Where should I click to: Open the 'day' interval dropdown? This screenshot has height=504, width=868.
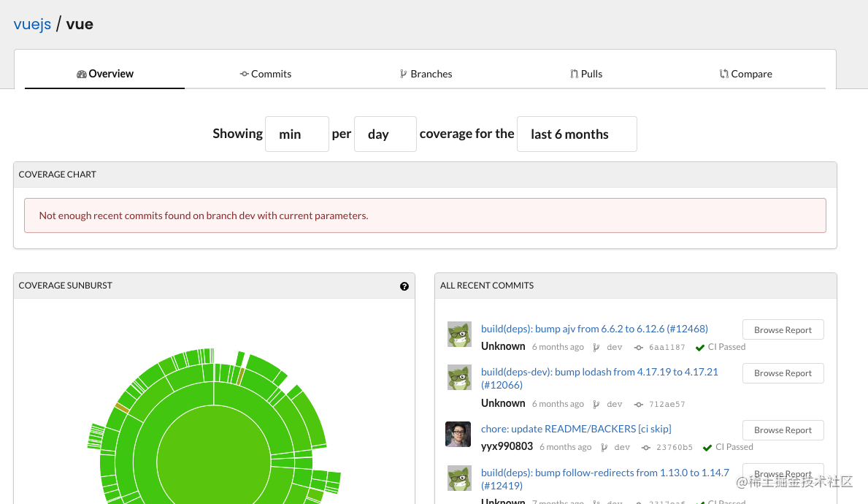tap(385, 134)
